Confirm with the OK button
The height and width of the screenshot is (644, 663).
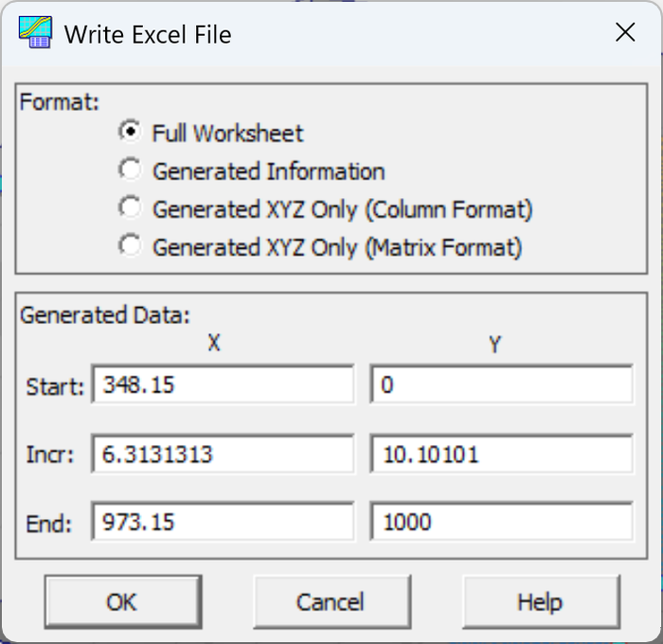[123, 601]
